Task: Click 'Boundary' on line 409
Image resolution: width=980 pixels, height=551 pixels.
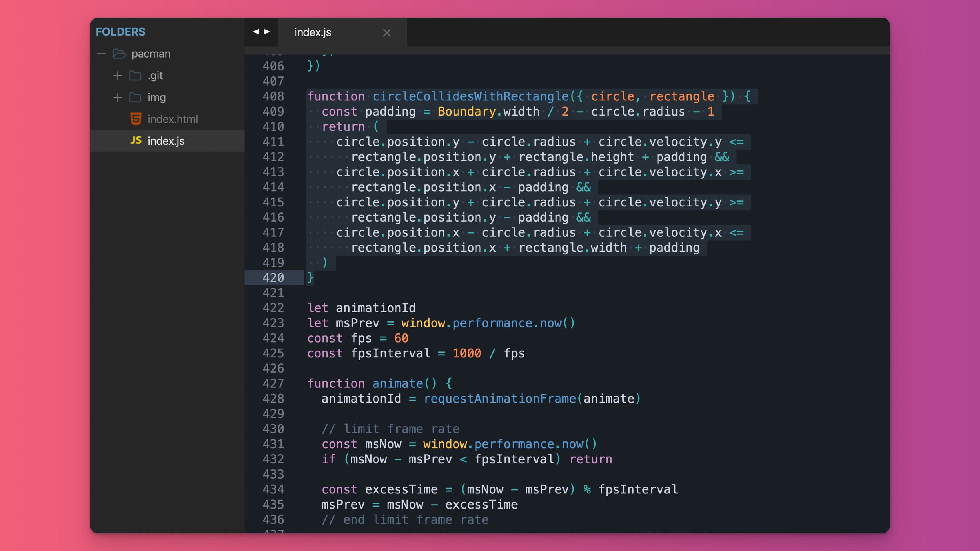Action: [x=467, y=112]
